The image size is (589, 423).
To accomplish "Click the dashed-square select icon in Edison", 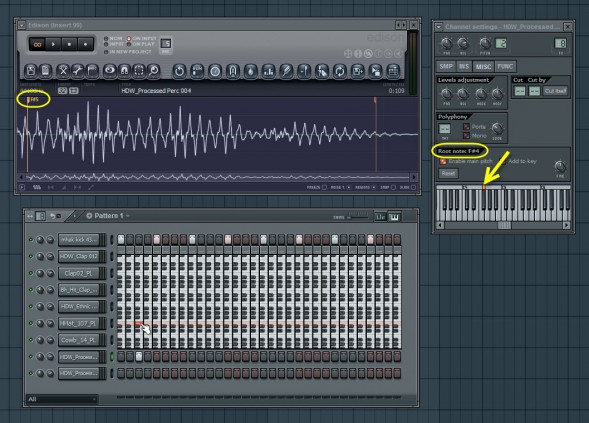I will [x=139, y=71].
